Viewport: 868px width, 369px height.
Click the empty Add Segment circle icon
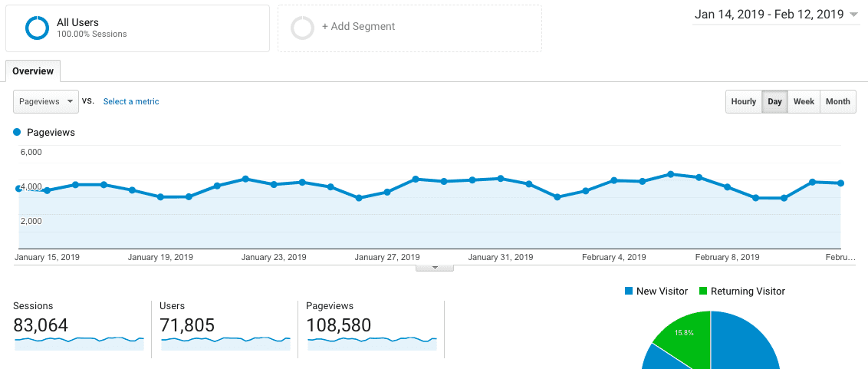pyautogui.click(x=302, y=28)
